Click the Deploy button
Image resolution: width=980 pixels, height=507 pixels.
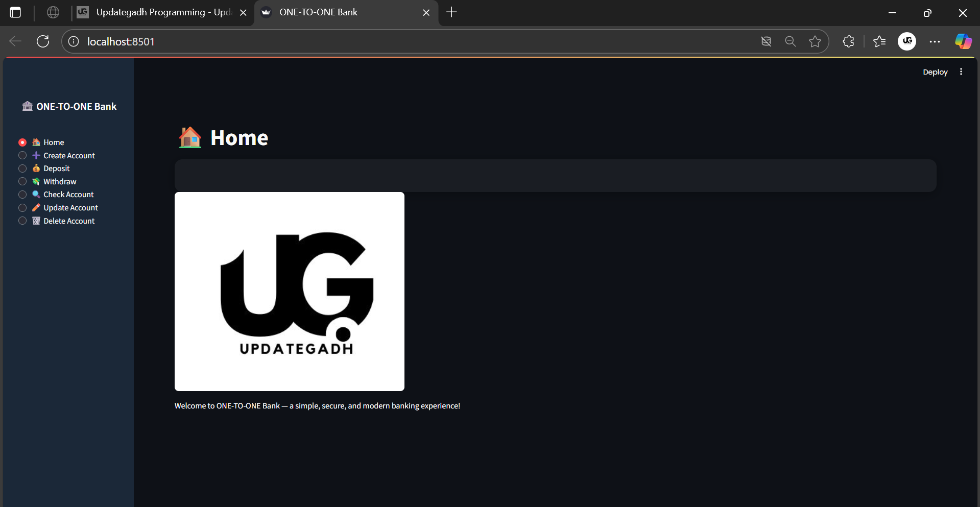(x=935, y=72)
